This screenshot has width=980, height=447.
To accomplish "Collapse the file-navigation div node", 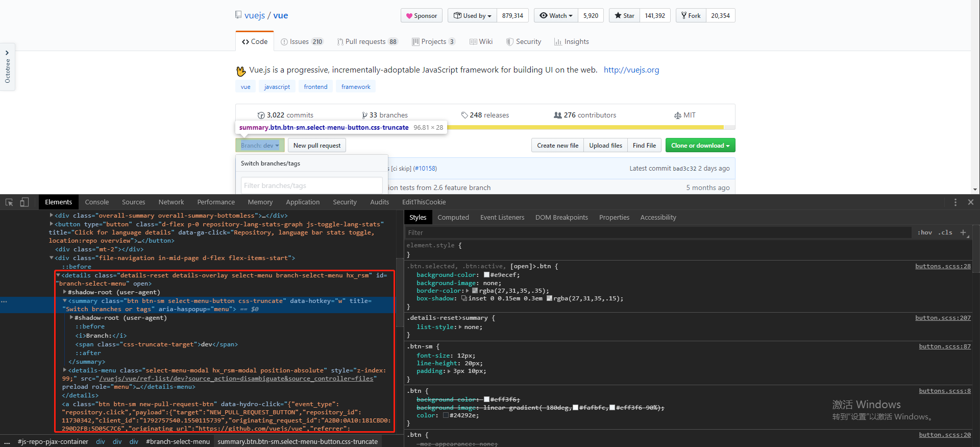I will coord(52,258).
